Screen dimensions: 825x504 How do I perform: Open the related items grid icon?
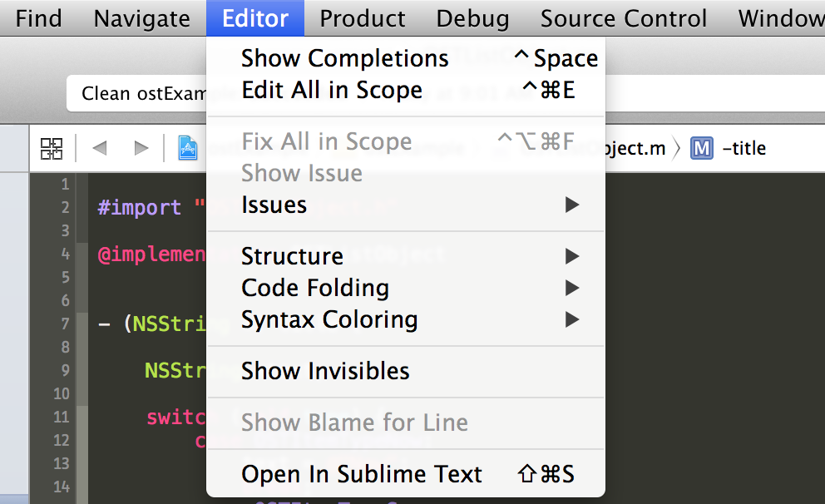click(52, 148)
